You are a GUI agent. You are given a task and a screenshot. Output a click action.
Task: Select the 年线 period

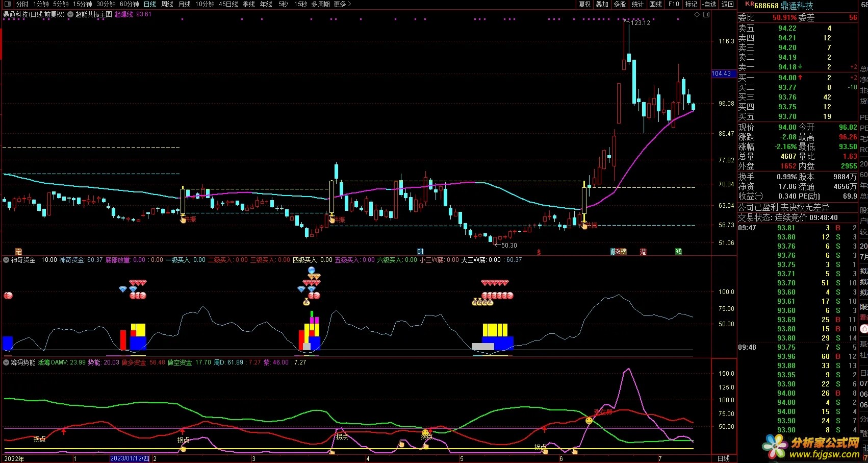click(x=266, y=4)
